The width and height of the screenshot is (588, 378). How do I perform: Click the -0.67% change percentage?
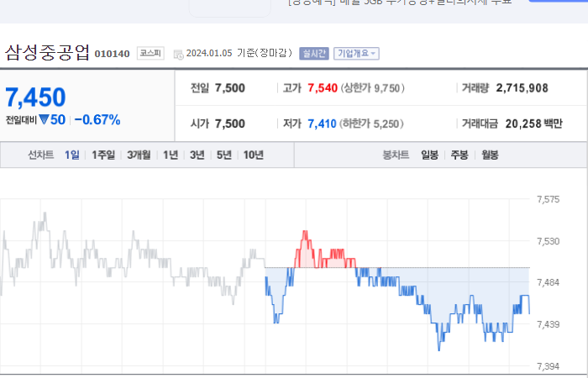97,120
